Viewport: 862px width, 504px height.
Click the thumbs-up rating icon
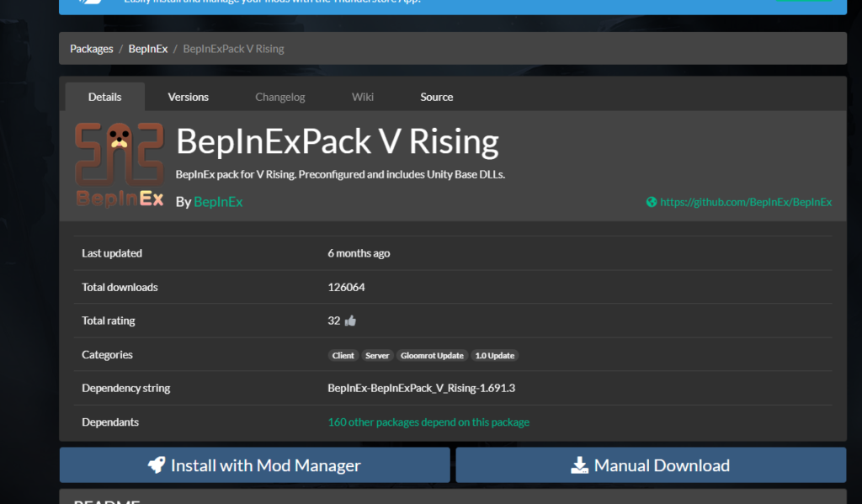coord(351,321)
